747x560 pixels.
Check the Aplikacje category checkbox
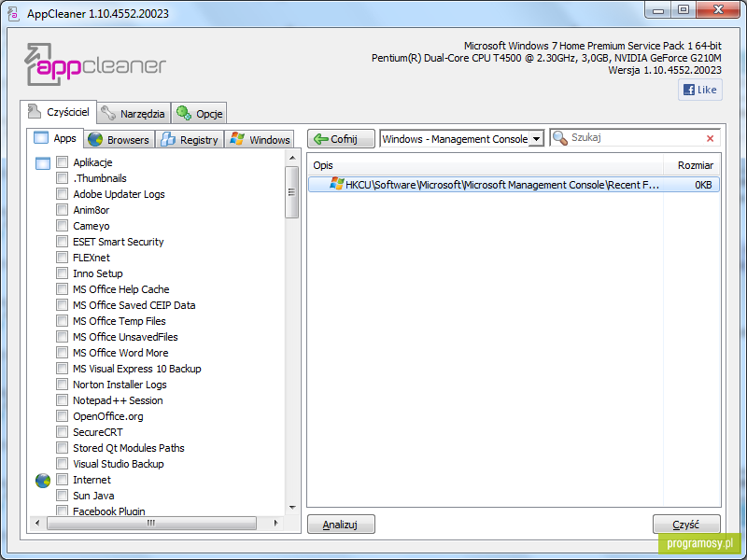pyautogui.click(x=62, y=161)
